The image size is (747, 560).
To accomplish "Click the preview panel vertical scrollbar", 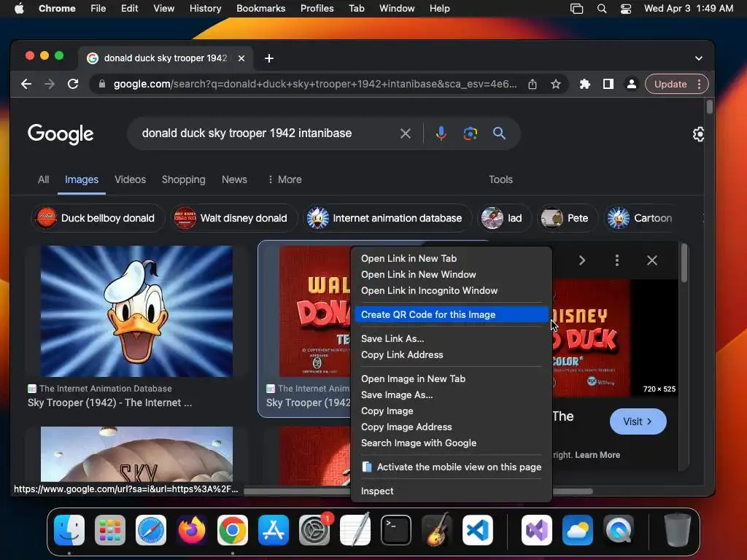I will click(684, 262).
